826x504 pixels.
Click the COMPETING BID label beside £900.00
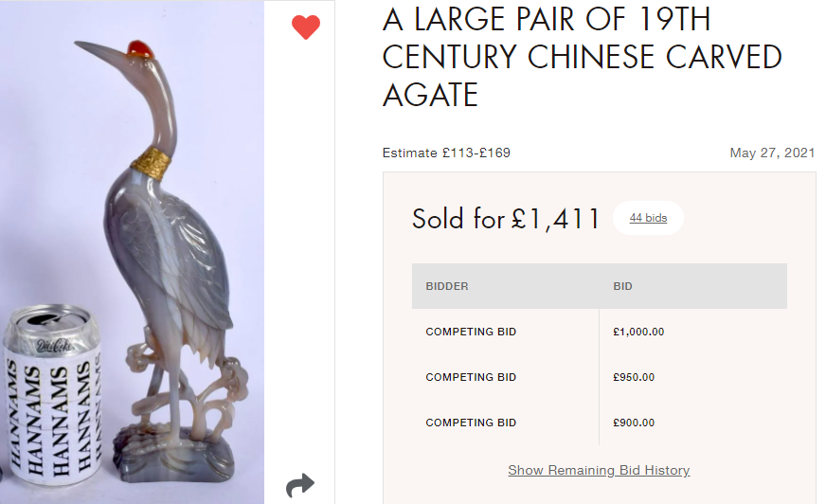pyautogui.click(x=471, y=423)
